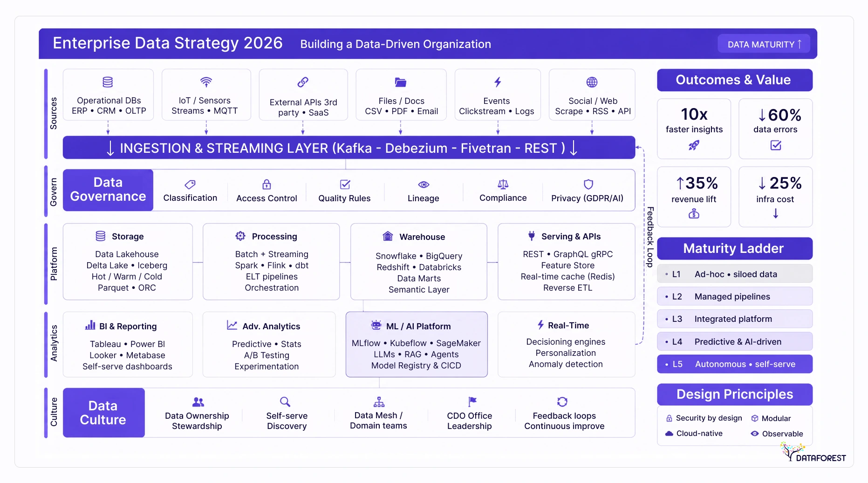Click the Lineage eye icon
The image size is (868, 483).
(424, 185)
